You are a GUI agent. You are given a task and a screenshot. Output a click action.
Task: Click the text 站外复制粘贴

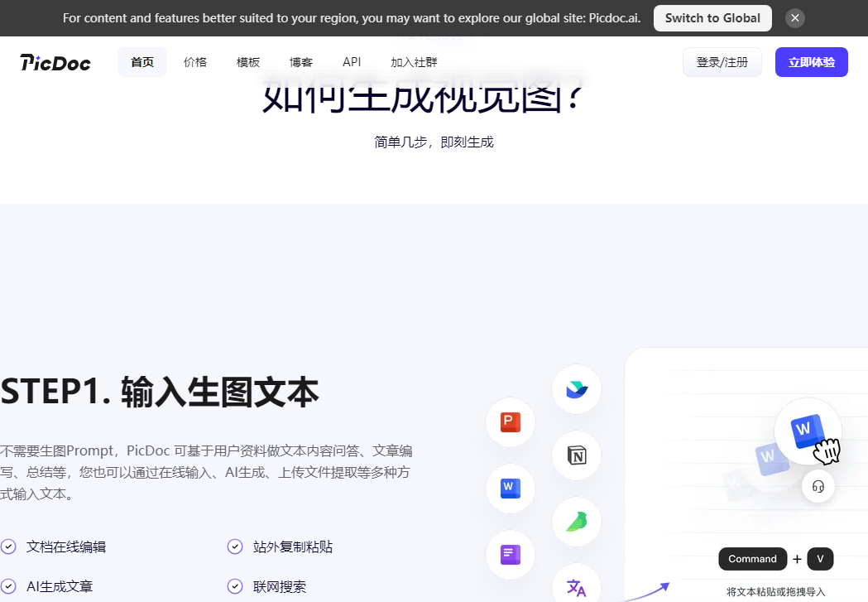coord(293,547)
